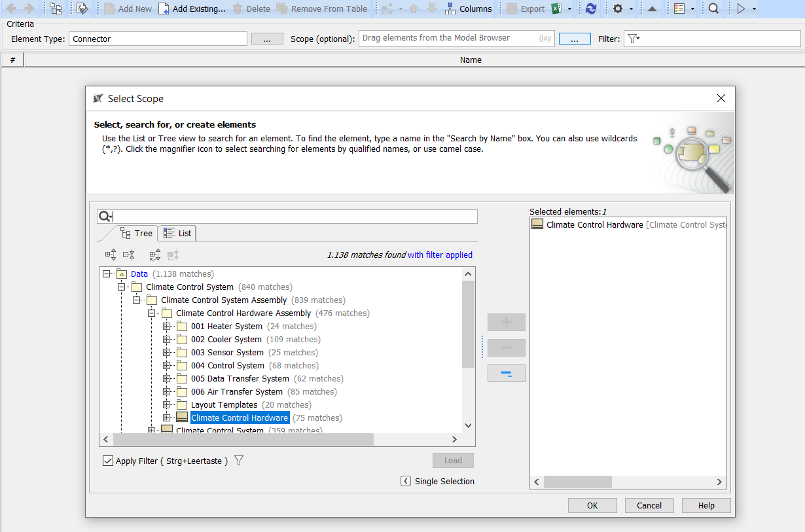The width and height of the screenshot is (805, 532).
Task: Click the Cancel button
Action: [x=649, y=505]
